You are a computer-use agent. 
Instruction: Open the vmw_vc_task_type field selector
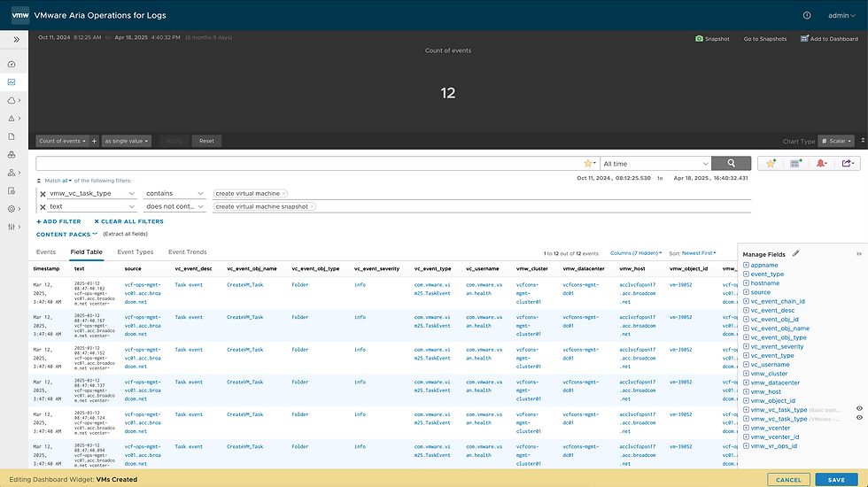coord(92,193)
